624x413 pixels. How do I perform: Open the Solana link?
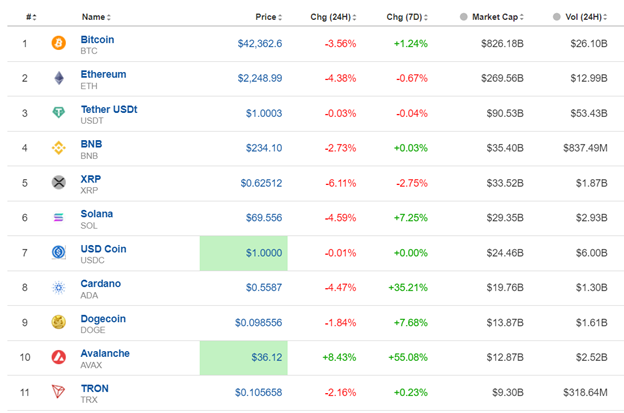pos(96,214)
